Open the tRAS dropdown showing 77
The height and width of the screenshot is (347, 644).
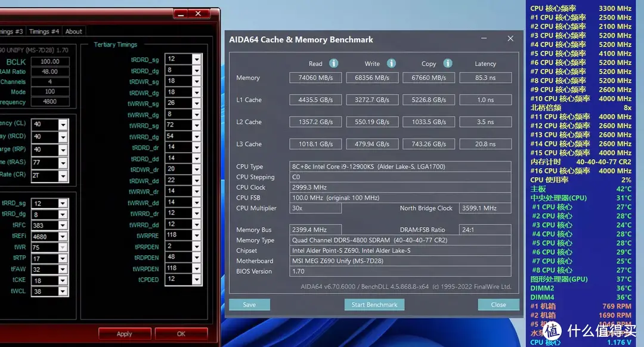point(63,163)
